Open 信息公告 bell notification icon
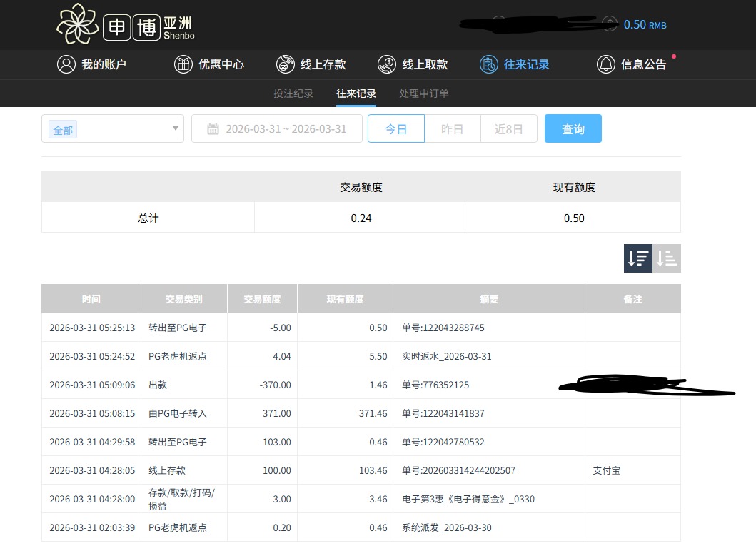 (606, 64)
